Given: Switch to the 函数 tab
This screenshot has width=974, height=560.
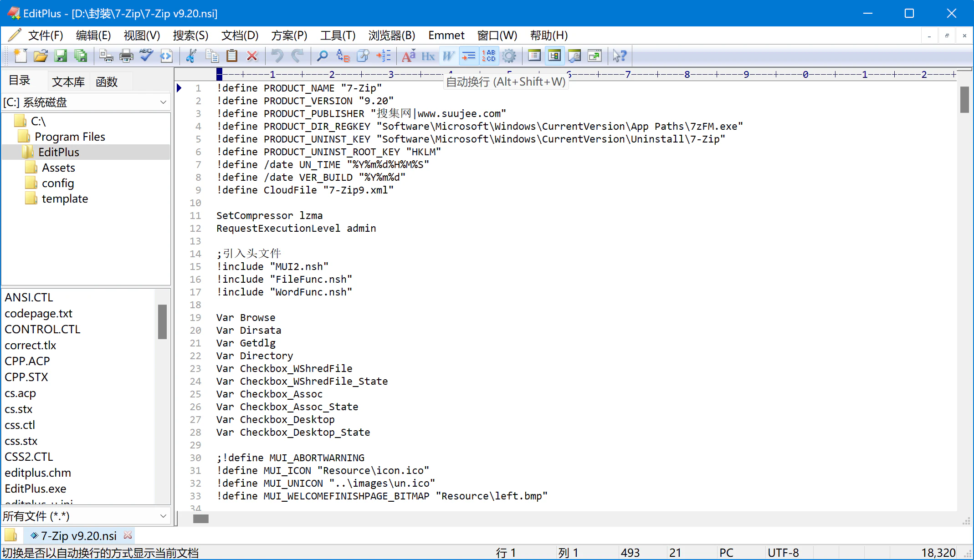Looking at the screenshot, I should click(107, 81).
